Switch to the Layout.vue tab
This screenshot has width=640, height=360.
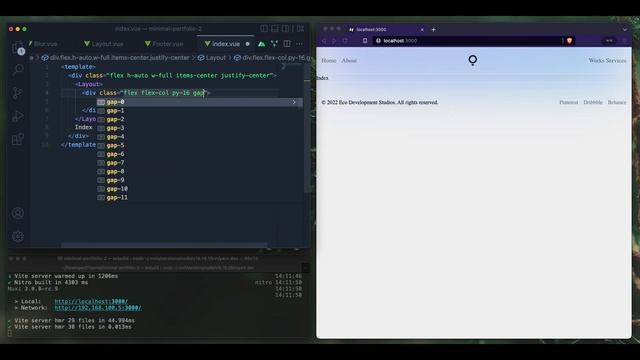[x=104, y=44]
